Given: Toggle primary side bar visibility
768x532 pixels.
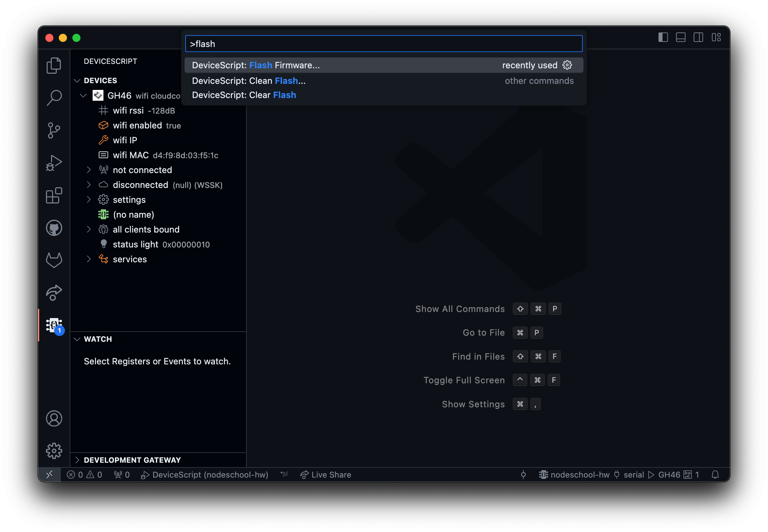Looking at the screenshot, I should (x=663, y=37).
